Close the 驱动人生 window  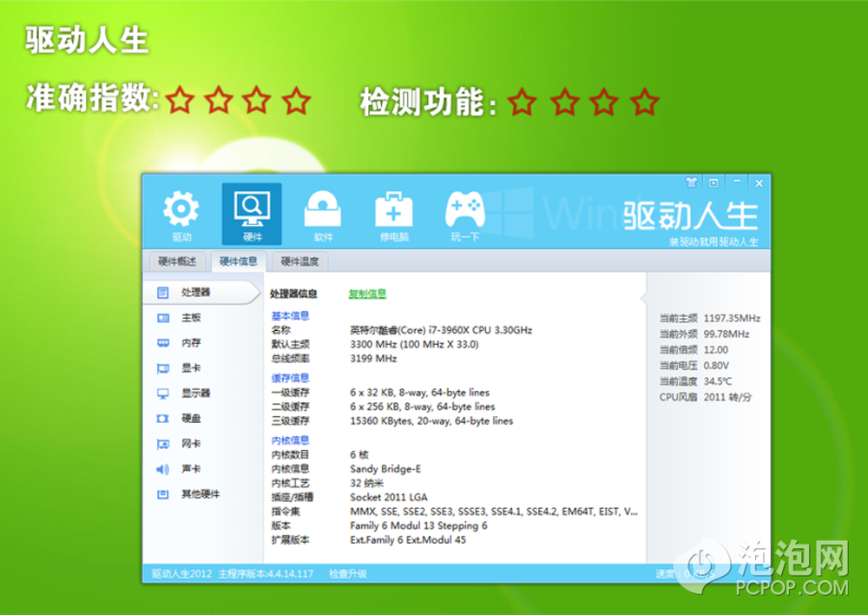(759, 182)
